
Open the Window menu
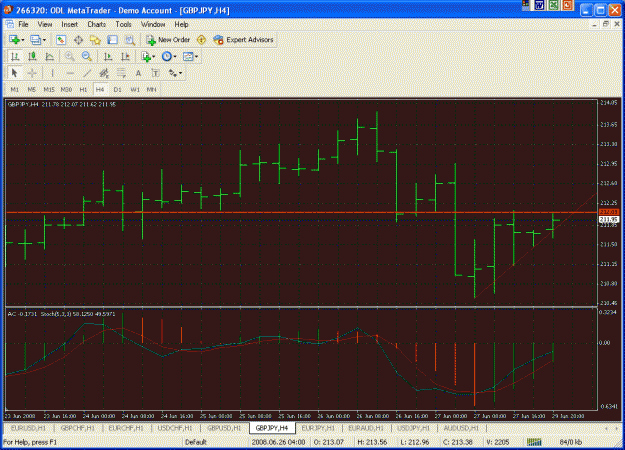click(x=153, y=25)
